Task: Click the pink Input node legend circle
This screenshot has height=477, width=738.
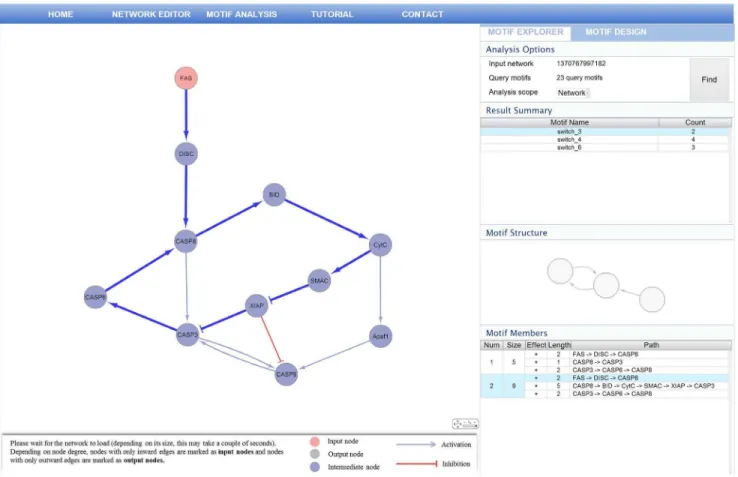Action: click(314, 441)
